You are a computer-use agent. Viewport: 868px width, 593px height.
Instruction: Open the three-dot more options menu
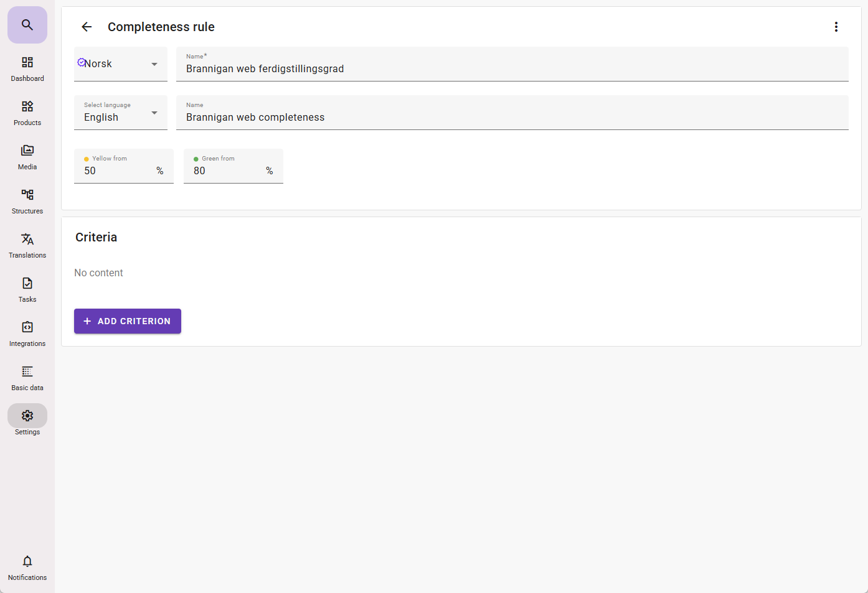click(836, 27)
